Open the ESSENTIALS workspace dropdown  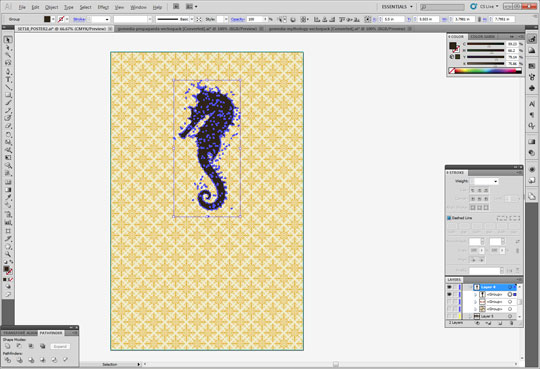[x=397, y=7]
